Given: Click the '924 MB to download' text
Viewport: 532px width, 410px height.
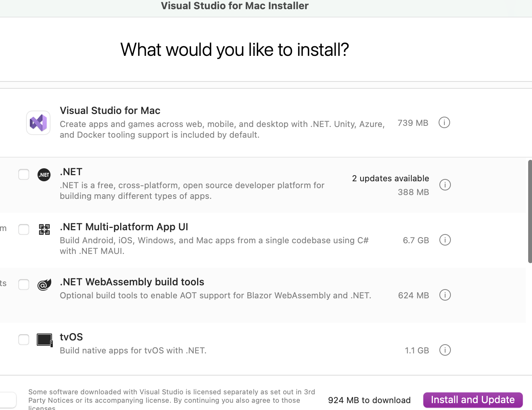Looking at the screenshot, I should coord(369,400).
